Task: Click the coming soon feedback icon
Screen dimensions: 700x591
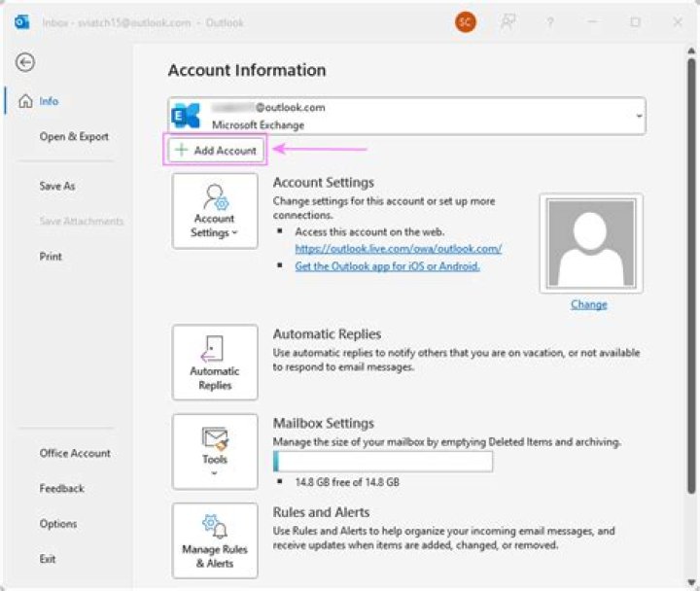Action: click(x=507, y=21)
